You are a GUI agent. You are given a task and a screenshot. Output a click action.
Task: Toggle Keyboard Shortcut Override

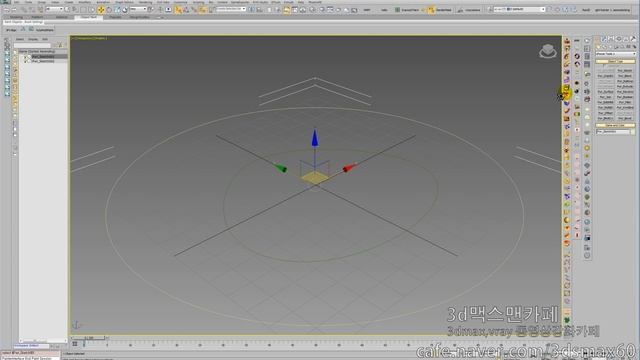[168, 9]
